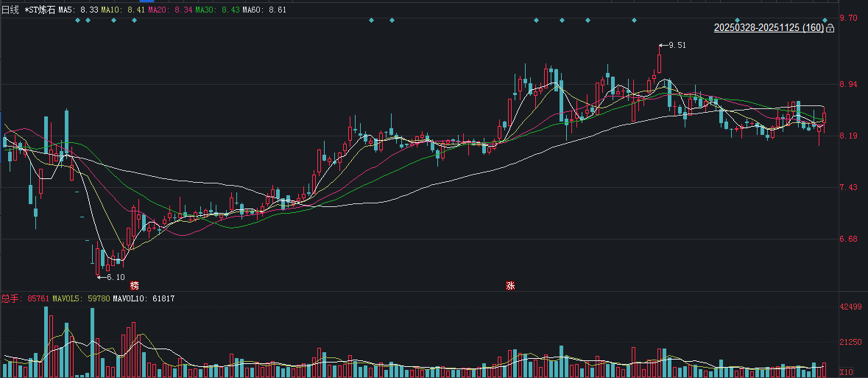Screen dimensions: 868x378
Task: Select the 9.51 high price arrow label
Action: point(676,45)
